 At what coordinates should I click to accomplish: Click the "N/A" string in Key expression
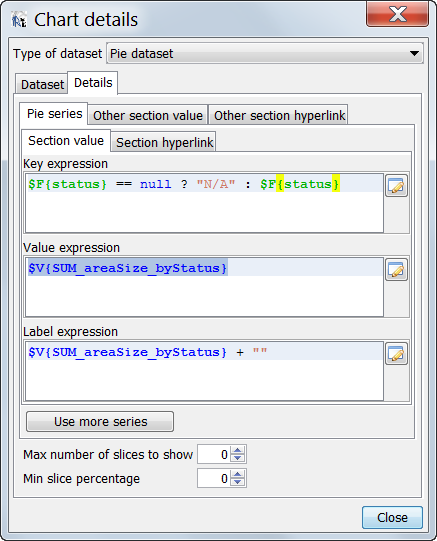pyautogui.click(x=216, y=184)
